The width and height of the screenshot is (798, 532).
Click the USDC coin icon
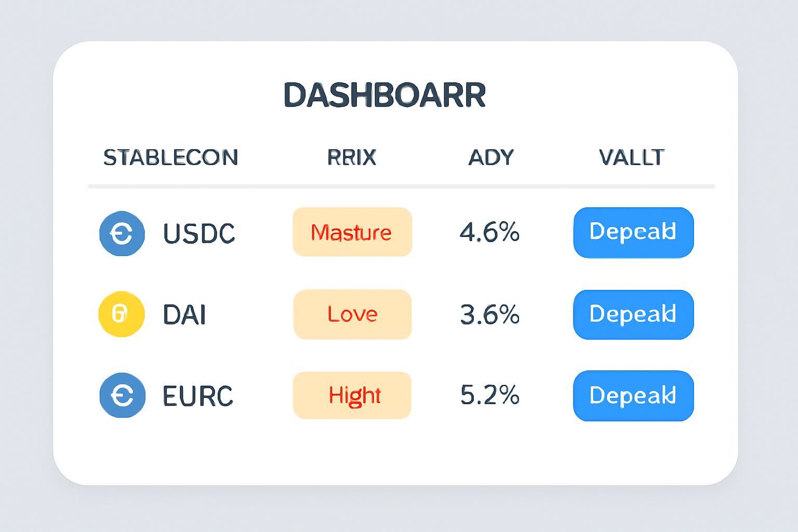coord(122,233)
